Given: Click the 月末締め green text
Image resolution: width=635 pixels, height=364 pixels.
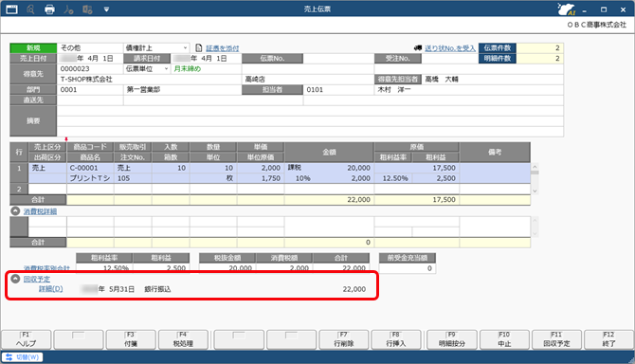Looking at the screenshot, I should [188, 69].
